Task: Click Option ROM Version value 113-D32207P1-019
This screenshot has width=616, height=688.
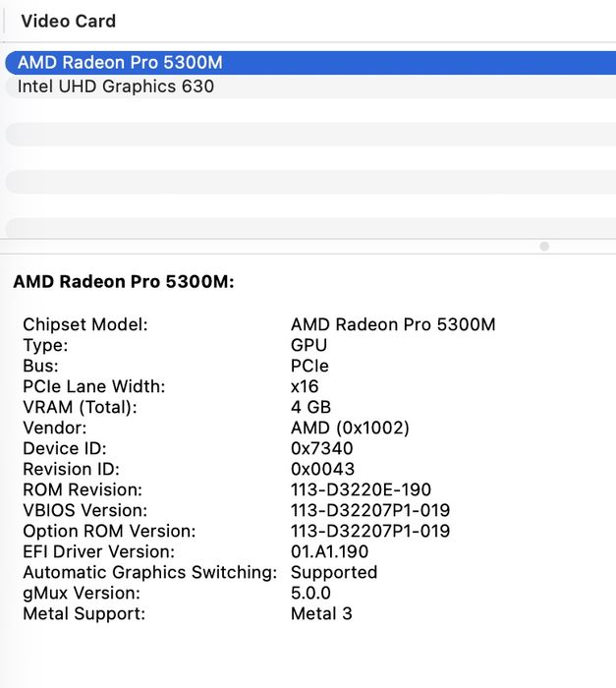Action: [370, 531]
